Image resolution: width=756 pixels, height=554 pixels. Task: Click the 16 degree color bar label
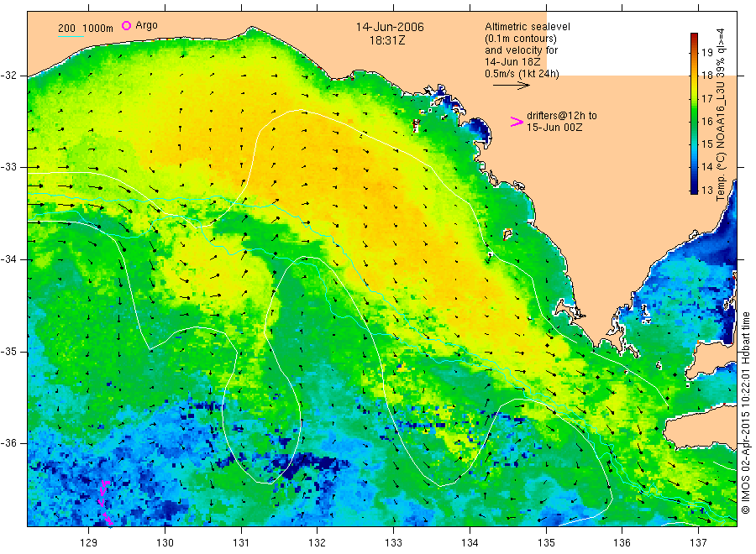point(706,122)
